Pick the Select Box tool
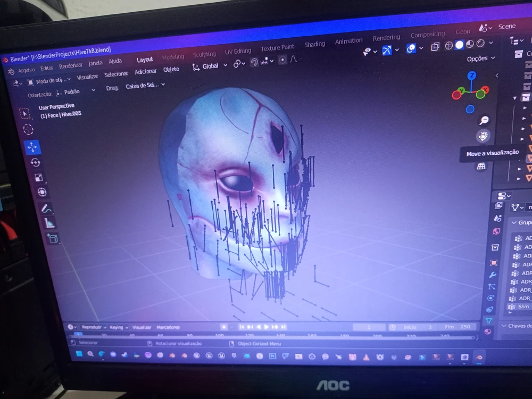The height and width of the screenshot is (399, 532). pos(24,113)
